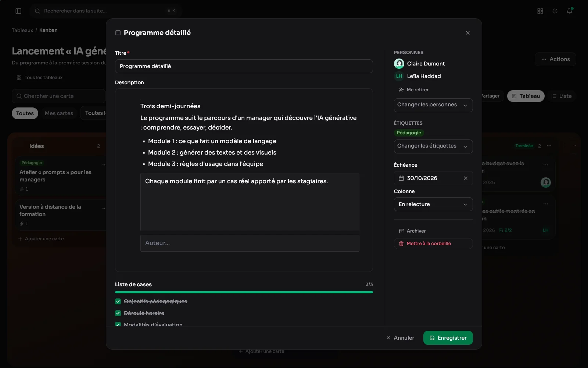Click the calendar icon in Échéance
Image resolution: width=588 pixels, height=368 pixels.
401,178
